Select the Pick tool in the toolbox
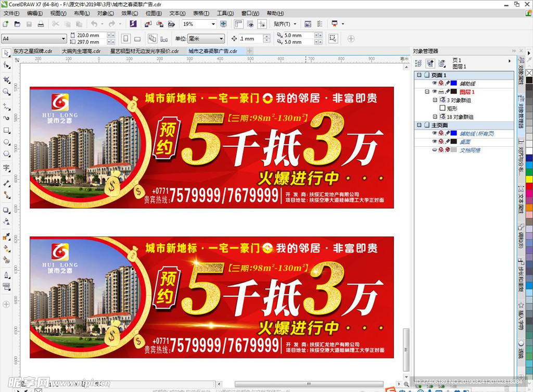Viewport: 533px width, 392px height. (x=6, y=53)
